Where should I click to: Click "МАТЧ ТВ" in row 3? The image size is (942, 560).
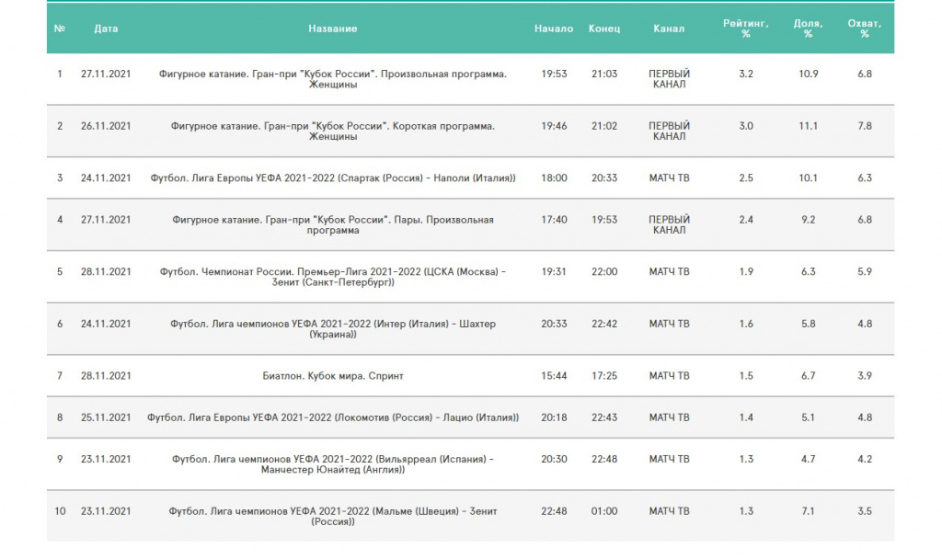point(669,177)
